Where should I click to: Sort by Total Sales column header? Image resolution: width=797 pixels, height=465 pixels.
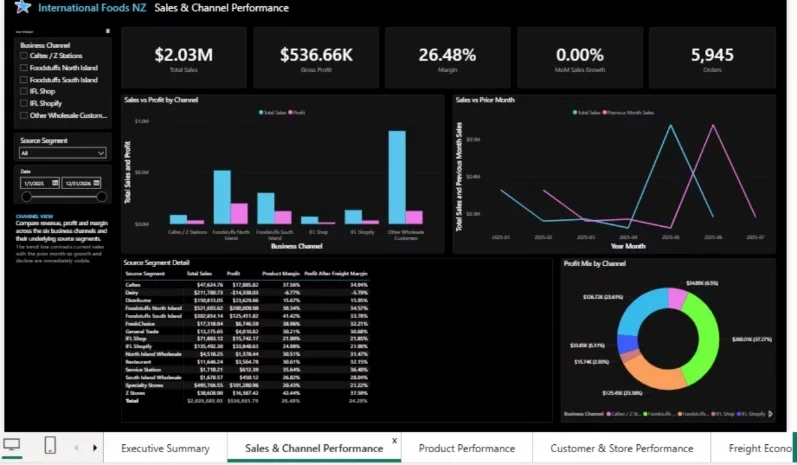pos(199,274)
